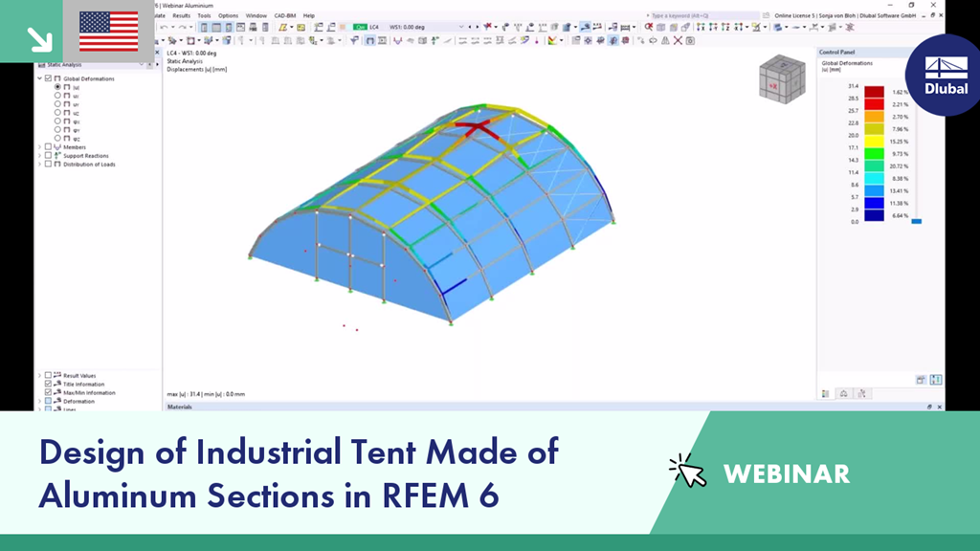The width and height of the screenshot is (980, 551).
Task: Expand the Deformation tree node
Action: (x=39, y=402)
